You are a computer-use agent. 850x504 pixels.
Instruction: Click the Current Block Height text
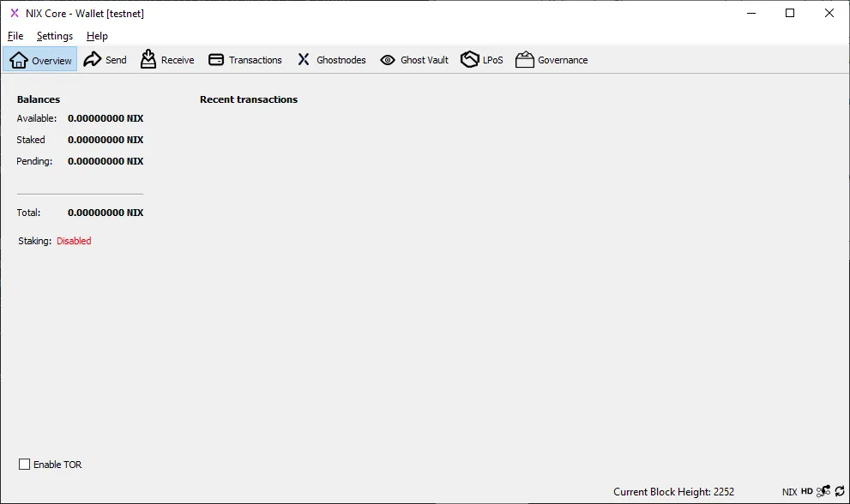click(674, 491)
